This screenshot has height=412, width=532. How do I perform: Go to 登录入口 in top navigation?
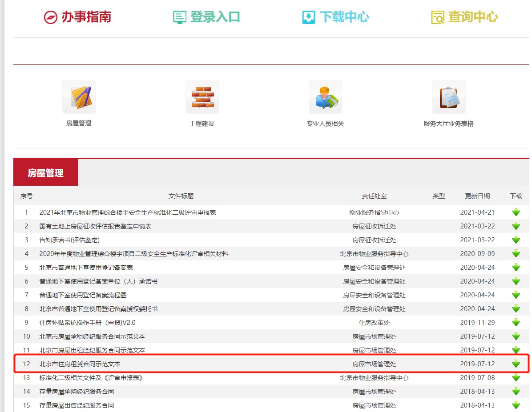[206, 17]
